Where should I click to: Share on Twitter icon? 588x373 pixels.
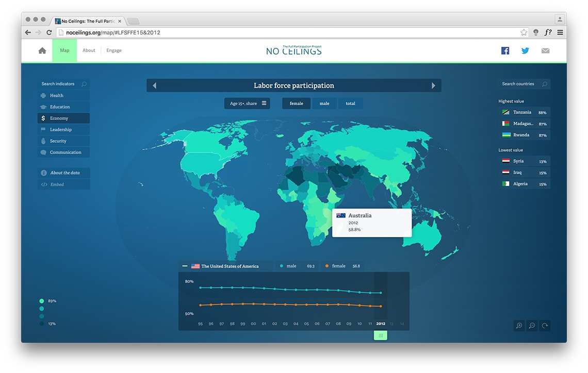[x=525, y=50]
